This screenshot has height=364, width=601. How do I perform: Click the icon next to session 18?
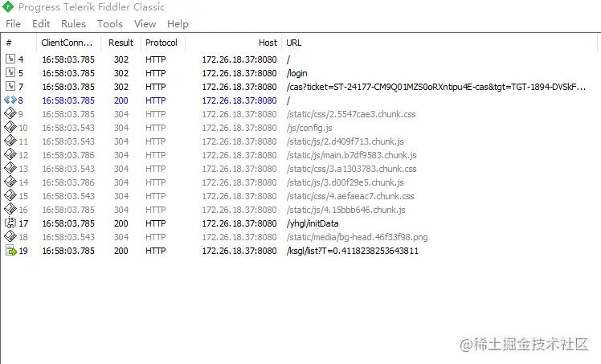coord(10,237)
